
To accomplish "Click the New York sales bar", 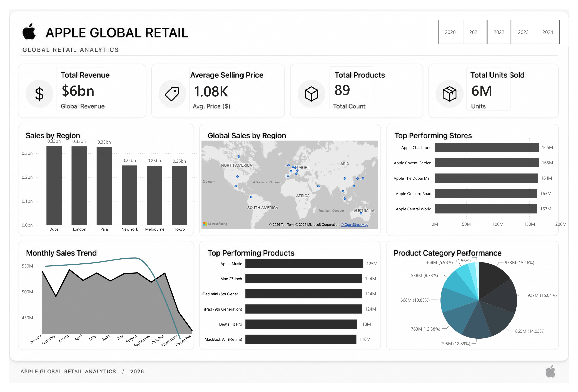I will point(129,195).
